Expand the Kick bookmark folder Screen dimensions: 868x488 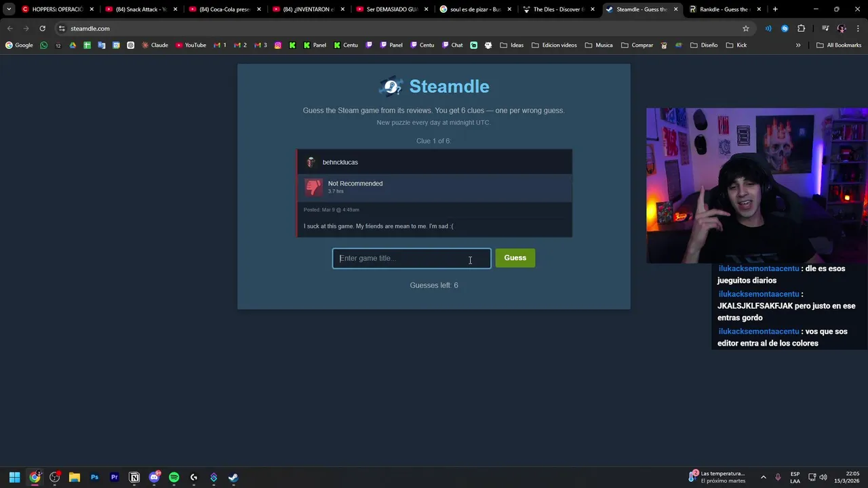(736, 45)
